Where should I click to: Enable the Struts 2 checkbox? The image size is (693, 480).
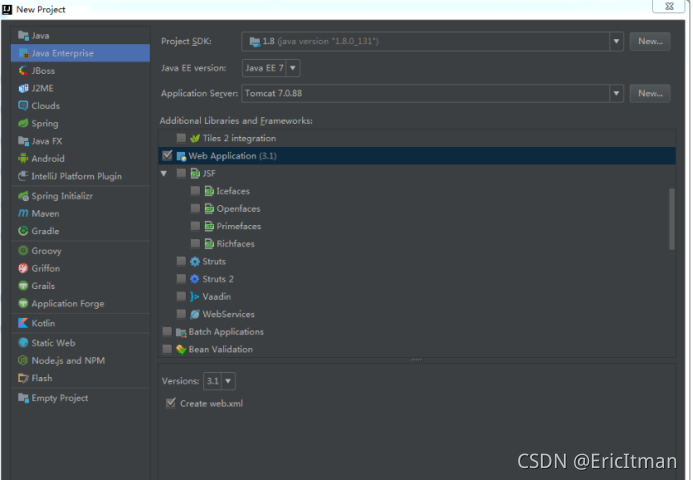(x=181, y=278)
